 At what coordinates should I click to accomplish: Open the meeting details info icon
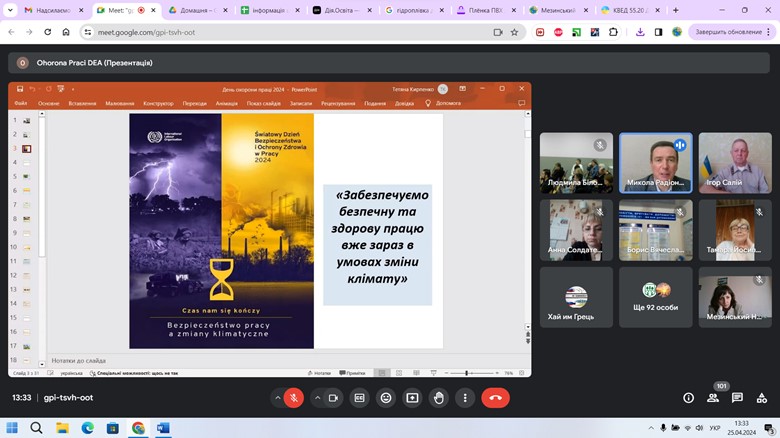pos(688,398)
